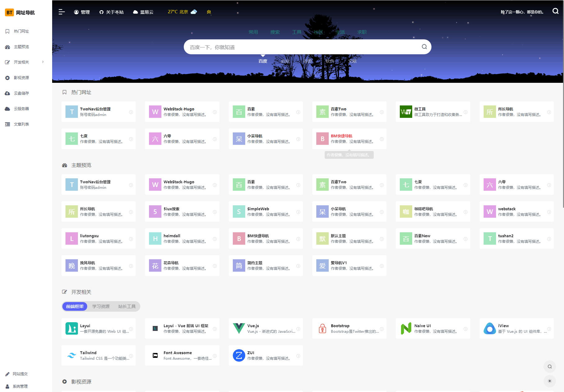This screenshot has width=564, height=392.
Task: Select the 学习资源 tab
Action: (101, 306)
